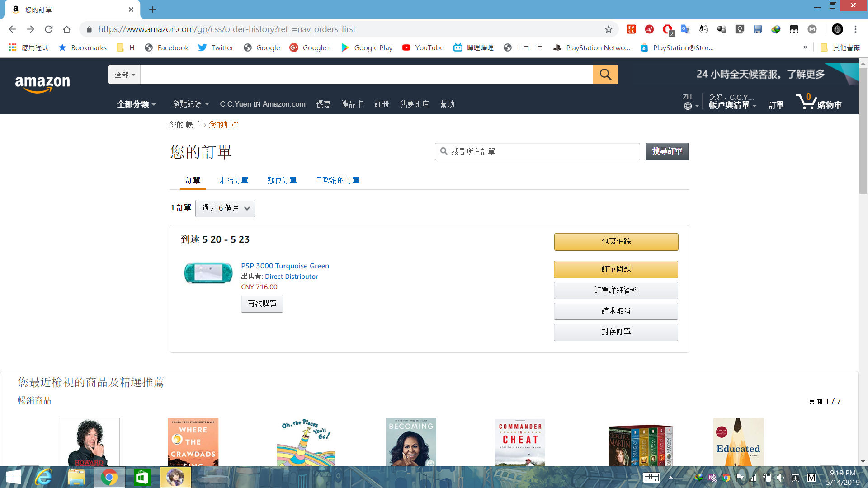
Task: Expand the 過去 6 個月 time filter dropdown
Action: [x=225, y=208]
